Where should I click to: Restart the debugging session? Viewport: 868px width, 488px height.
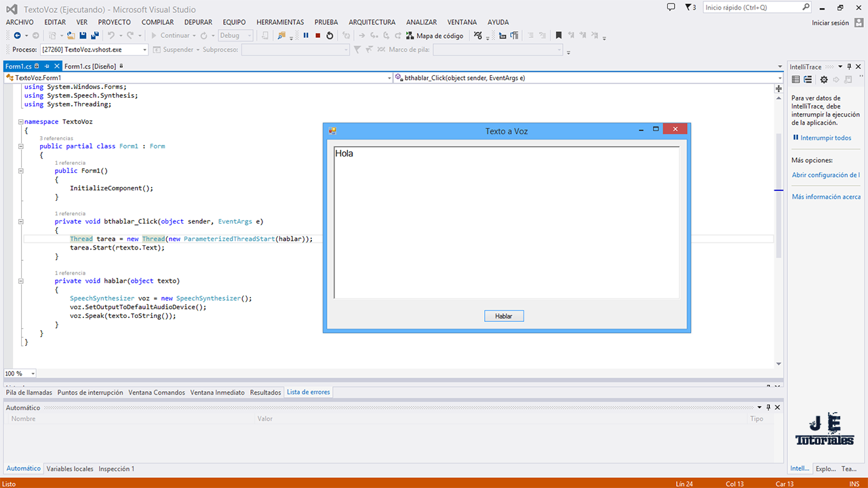(330, 35)
